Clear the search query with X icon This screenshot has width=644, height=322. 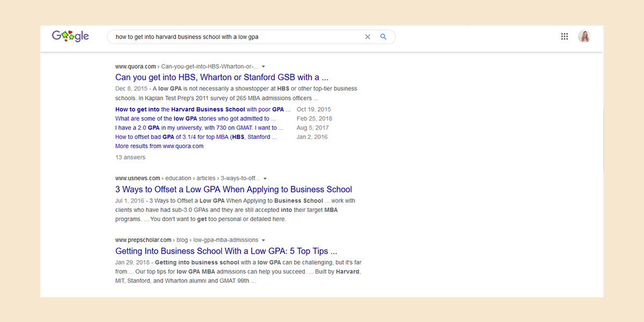coord(368,37)
